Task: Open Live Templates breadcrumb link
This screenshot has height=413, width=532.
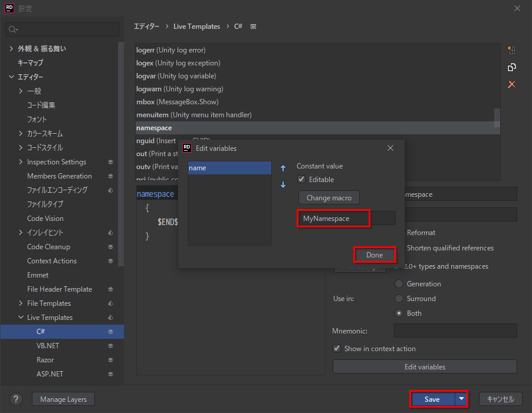Action: coord(196,27)
